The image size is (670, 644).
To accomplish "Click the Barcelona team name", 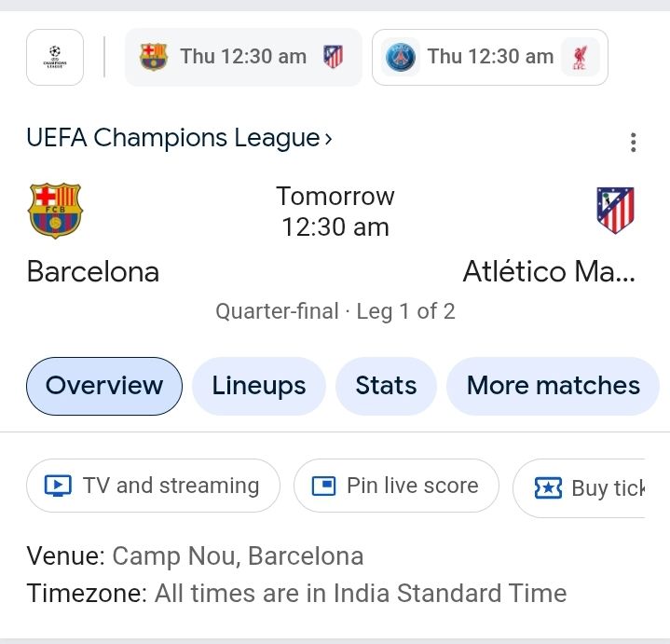I will (x=93, y=271).
